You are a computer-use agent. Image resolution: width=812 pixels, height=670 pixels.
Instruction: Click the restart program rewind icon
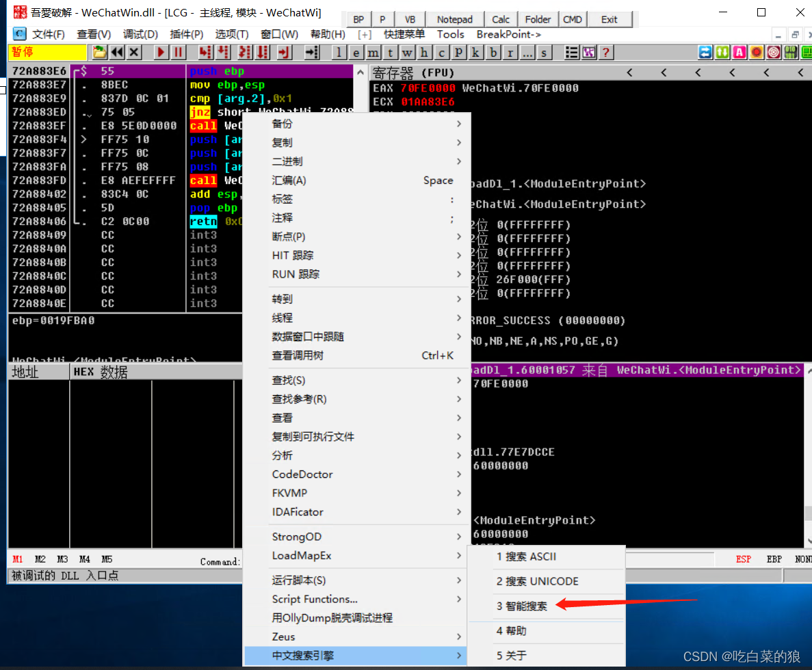117,52
